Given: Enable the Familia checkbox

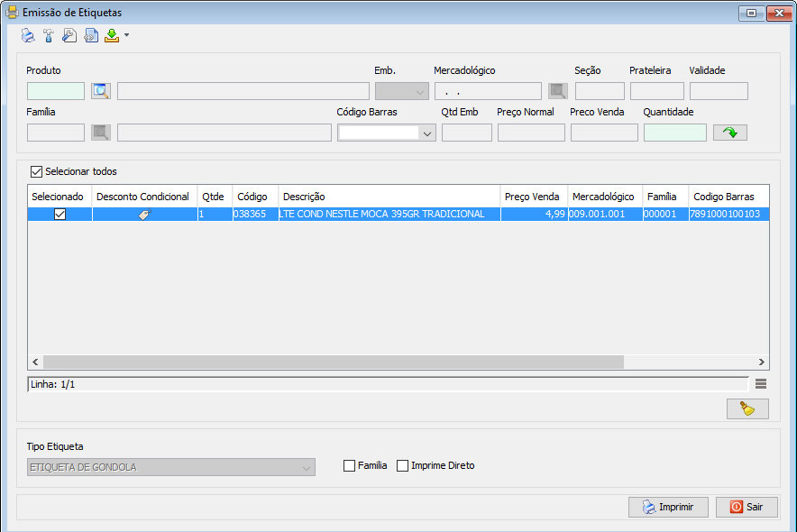Looking at the screenshot, I should (350, 466).
